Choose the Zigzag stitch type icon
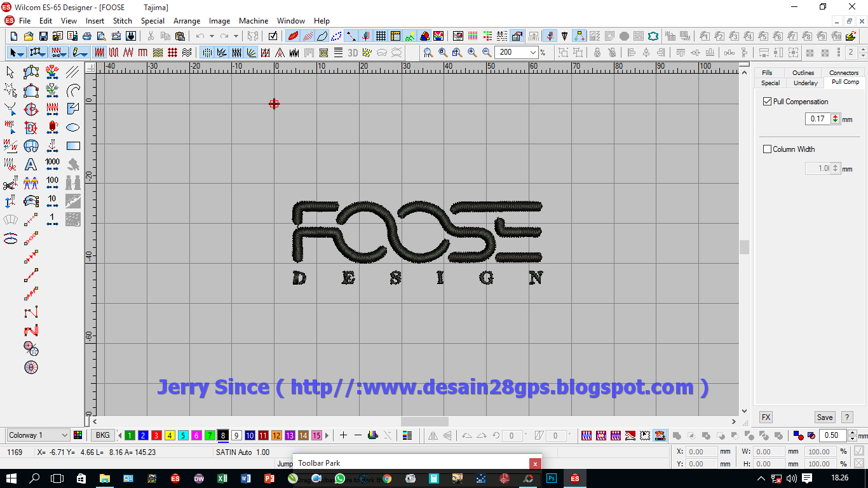 point(129,52)
